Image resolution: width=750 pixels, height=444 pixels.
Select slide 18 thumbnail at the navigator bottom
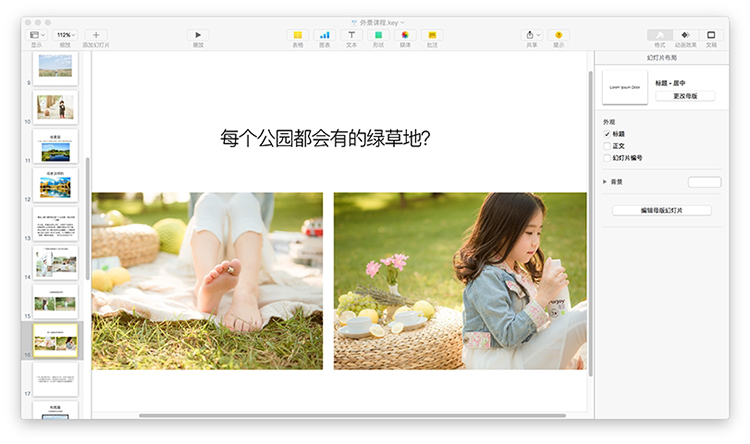click(55, 411)
